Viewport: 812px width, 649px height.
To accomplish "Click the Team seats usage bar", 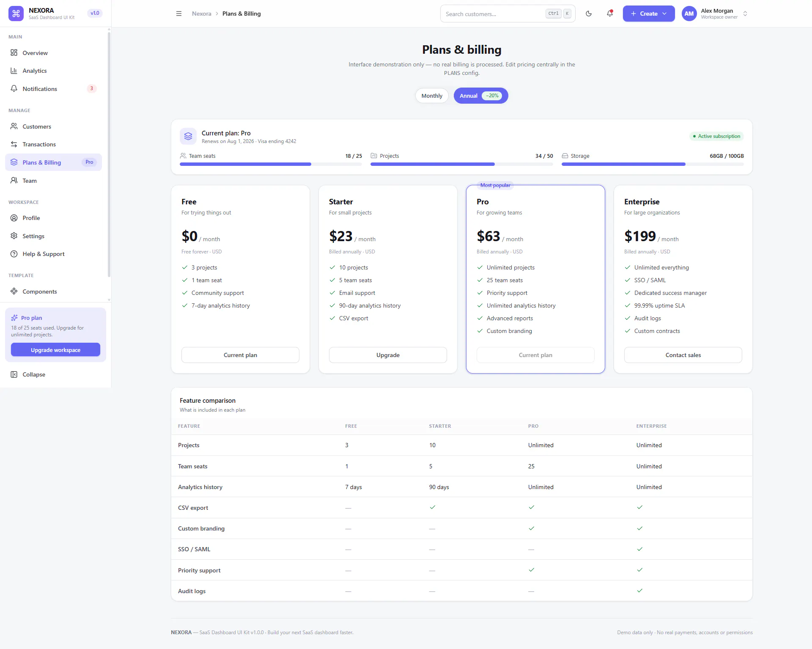I will [x=271, y=164].
